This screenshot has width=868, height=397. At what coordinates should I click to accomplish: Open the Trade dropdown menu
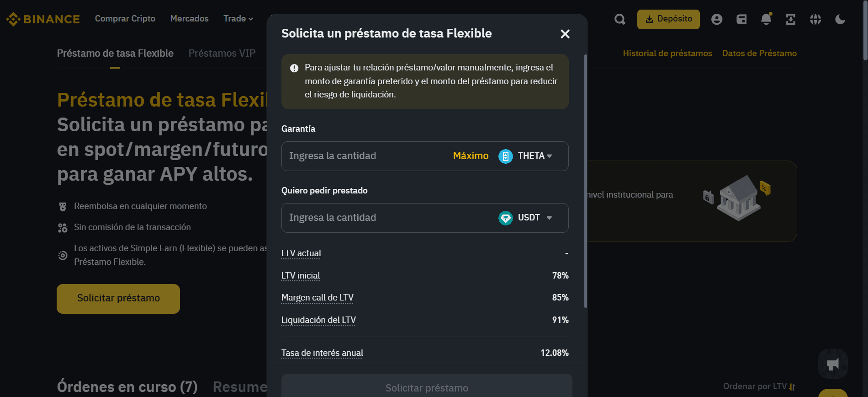(238, 19)
